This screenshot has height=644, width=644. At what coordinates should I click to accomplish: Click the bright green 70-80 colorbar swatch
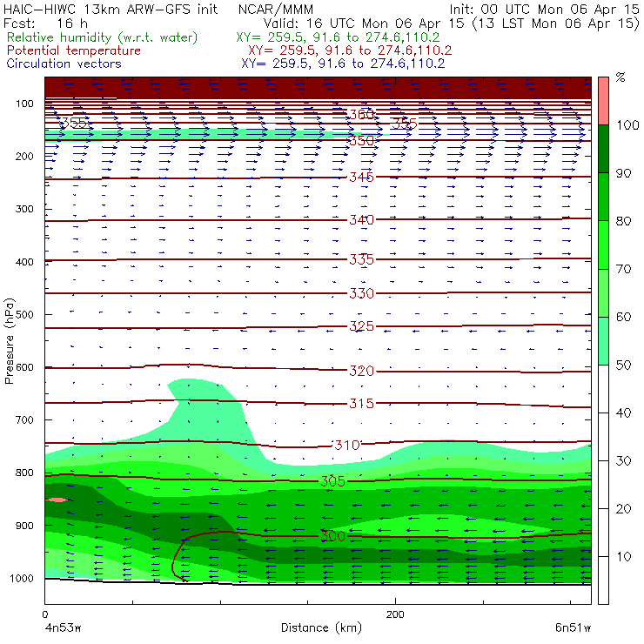point(603,245)
